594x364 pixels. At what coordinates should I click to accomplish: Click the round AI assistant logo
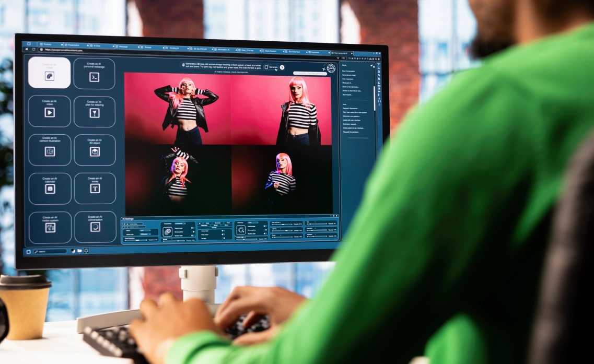click(x=331, y=68)
